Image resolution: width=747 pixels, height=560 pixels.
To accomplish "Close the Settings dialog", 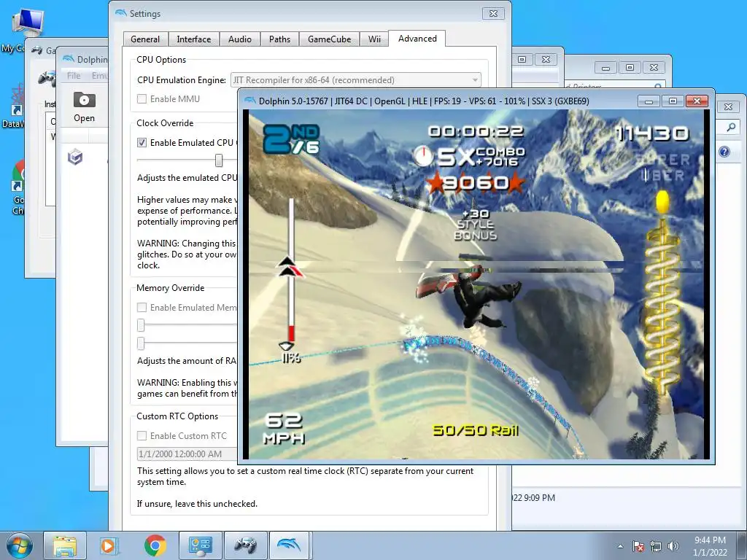I will pyautogui.click(x=493, y=13).
